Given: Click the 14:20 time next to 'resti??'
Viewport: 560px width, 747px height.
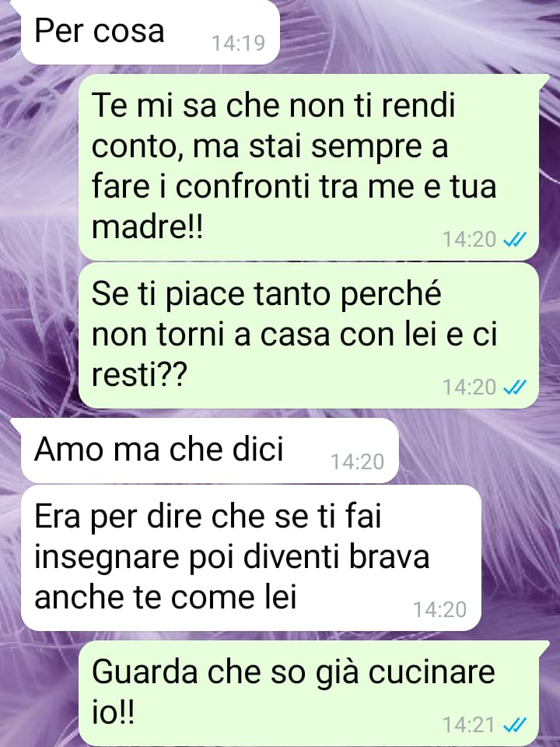Looking at the screenshot, I should point(470,388).
